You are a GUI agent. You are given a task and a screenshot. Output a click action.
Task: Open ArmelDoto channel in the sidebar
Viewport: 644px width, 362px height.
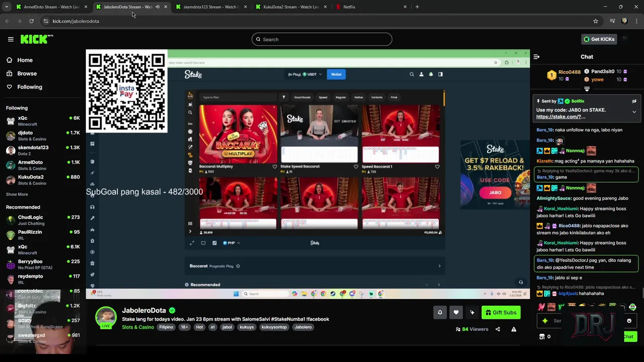(x=43, y=165)
